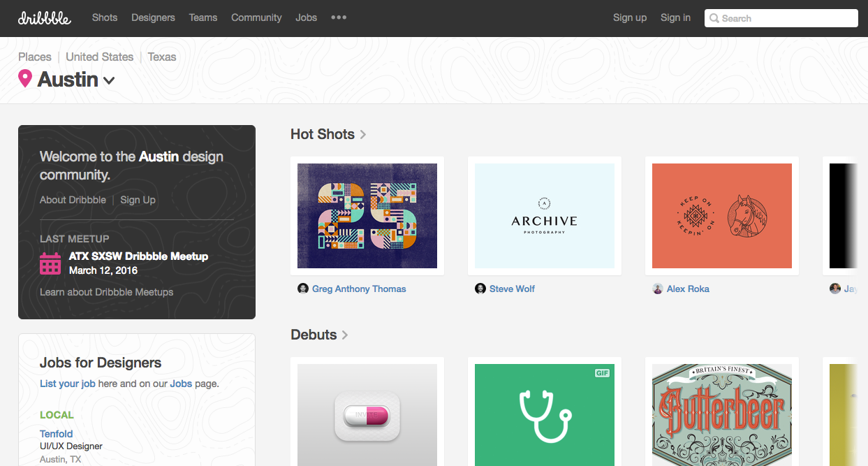Open Alex Roka profile name
The height and width of the screenshot is (466, 868).
pos(688,289)
